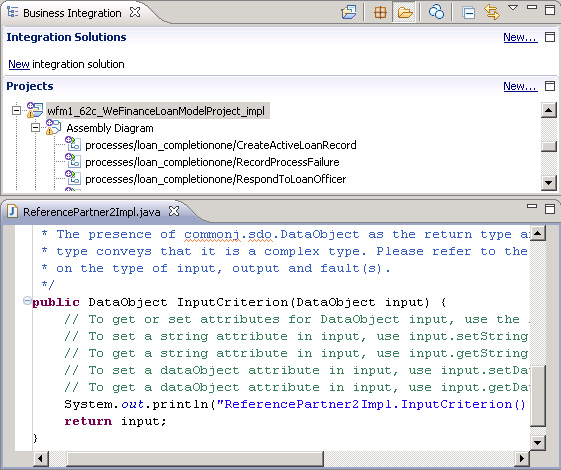Click the 'public' keyword in code
Image resolution: width=561 pixels, height=470 pixels.
(x=56, y=302)
